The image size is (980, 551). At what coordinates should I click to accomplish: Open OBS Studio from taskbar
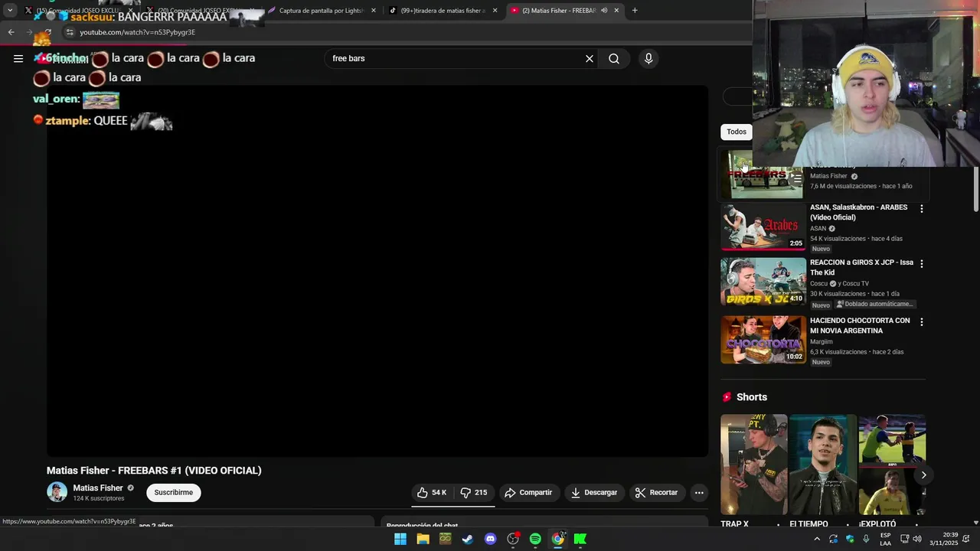tap(513, 540)
